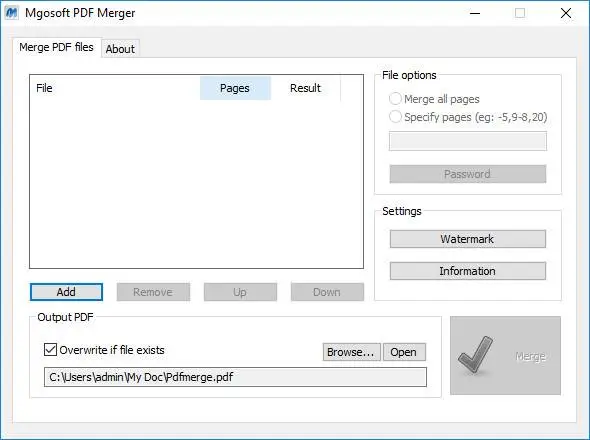Click the File column header

(x=115, y=88)
